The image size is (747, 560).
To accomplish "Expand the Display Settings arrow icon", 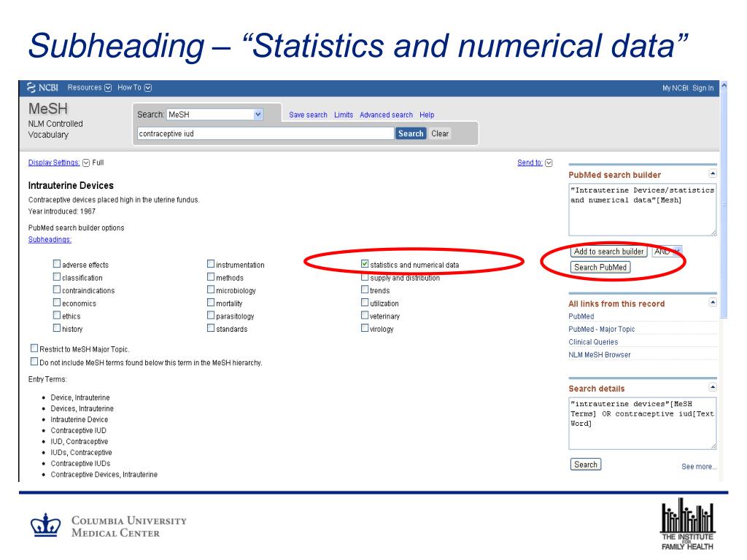I will (86, 163).
